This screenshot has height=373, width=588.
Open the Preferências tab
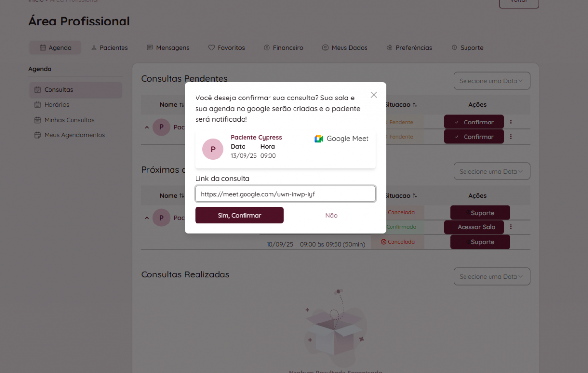(409, 48)
